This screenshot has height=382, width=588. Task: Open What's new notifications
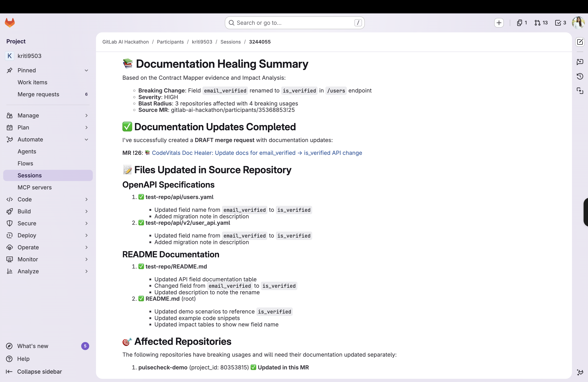click(x=33, y=346)
